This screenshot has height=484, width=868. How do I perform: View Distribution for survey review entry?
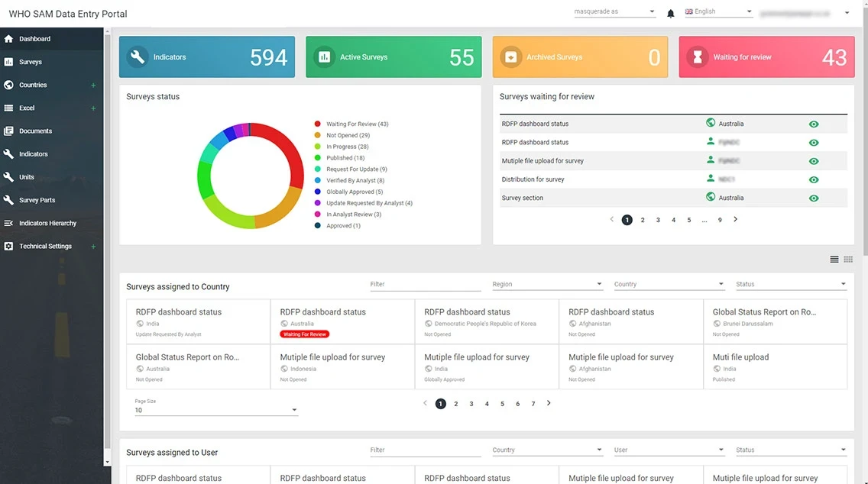(813, 179)
